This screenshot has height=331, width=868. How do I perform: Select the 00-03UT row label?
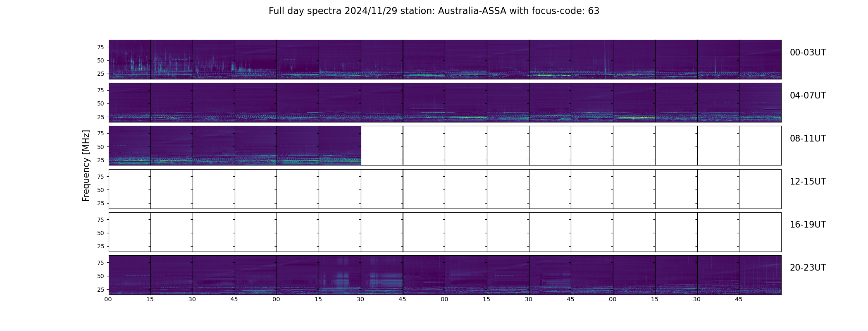(808, 53)
